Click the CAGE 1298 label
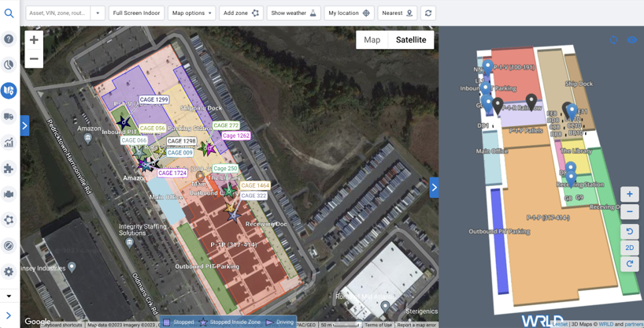 pos(182,141)
